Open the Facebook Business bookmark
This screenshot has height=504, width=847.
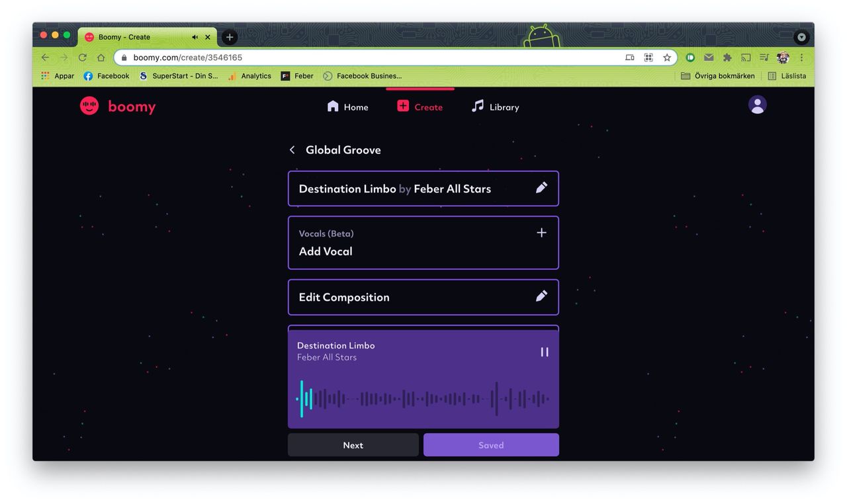coord(363,76)
